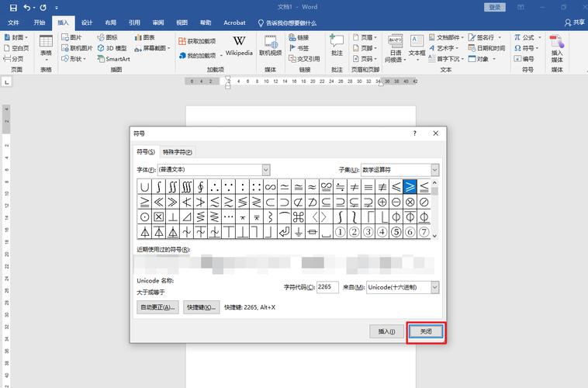Undo the last action

click(x=27, y=8)
